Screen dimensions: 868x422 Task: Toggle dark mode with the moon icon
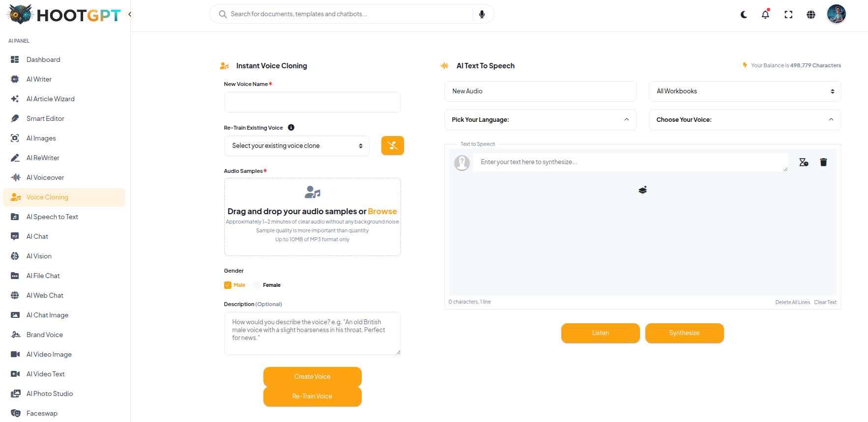[x=743, y=15]
